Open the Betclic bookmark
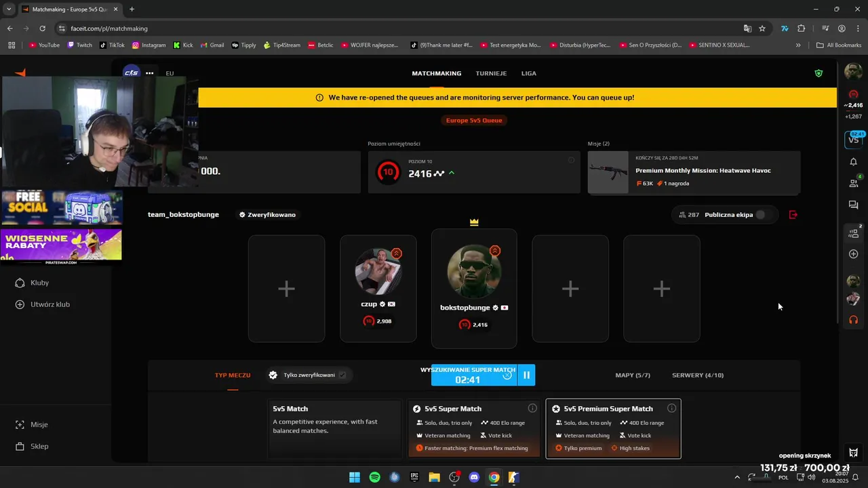The height and width of the screenshot is (488, 868). point(320,45)
